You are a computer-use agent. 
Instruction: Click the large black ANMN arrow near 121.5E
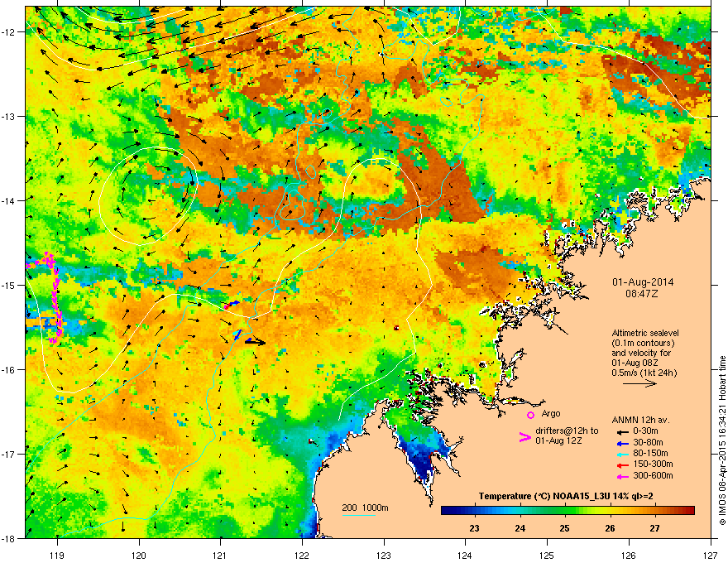(x=255, y=342)
